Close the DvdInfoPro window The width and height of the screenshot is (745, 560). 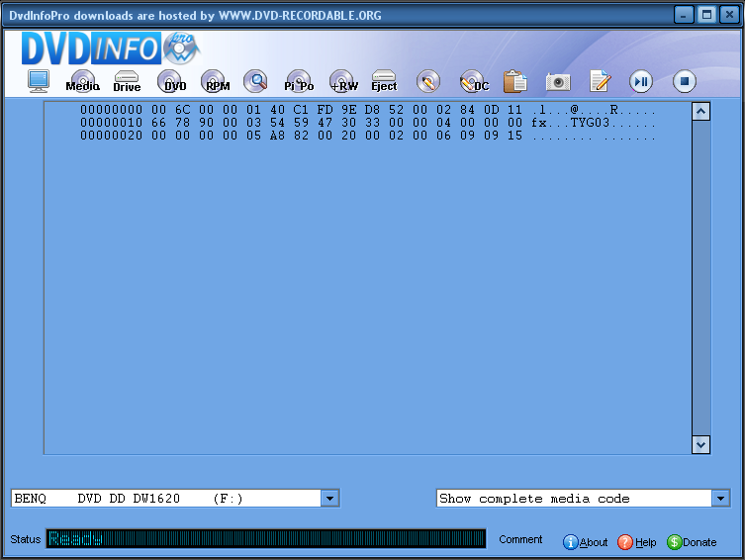[729, 15]
